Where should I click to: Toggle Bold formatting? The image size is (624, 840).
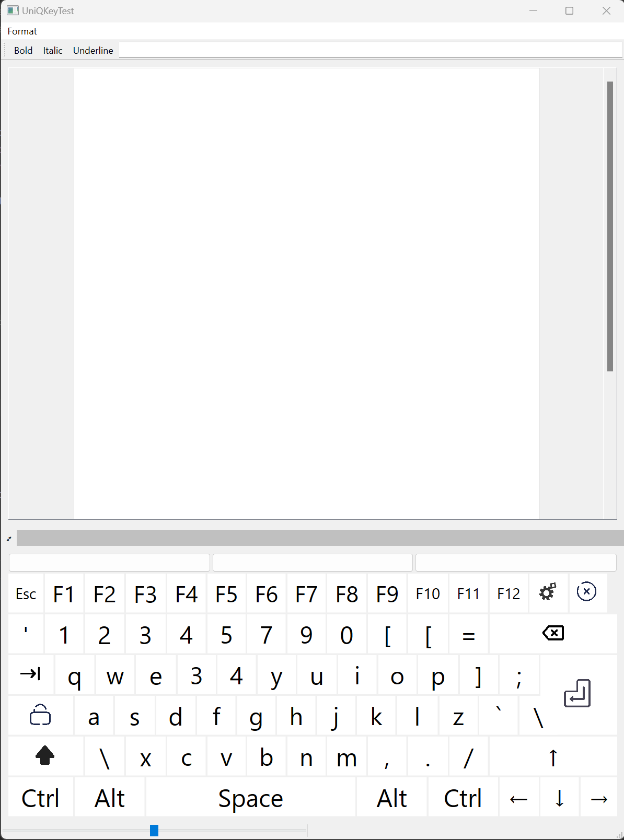(24, 51)
